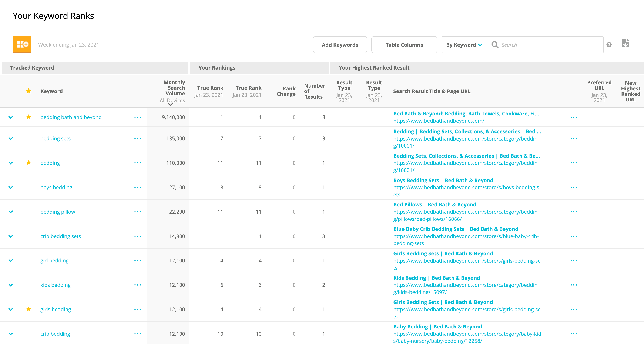
Task: Open the girl bedding keyword link
Action: (x=54, y=260)
